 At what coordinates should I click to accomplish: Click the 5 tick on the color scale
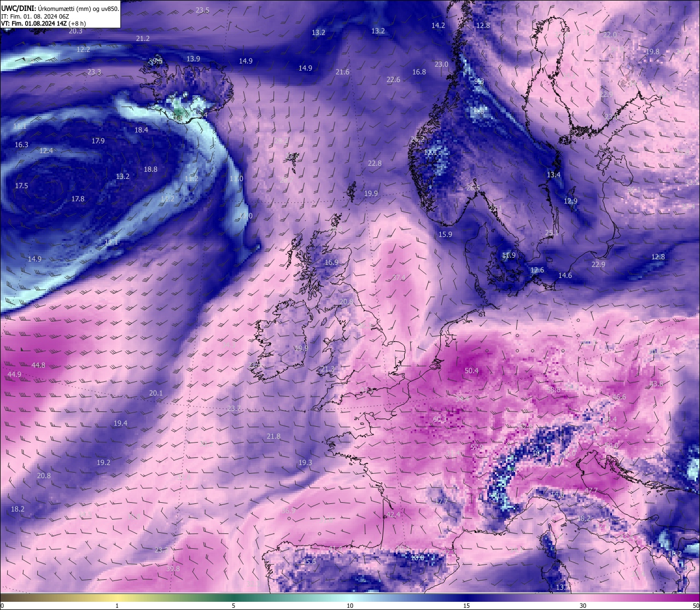[234, 606]
